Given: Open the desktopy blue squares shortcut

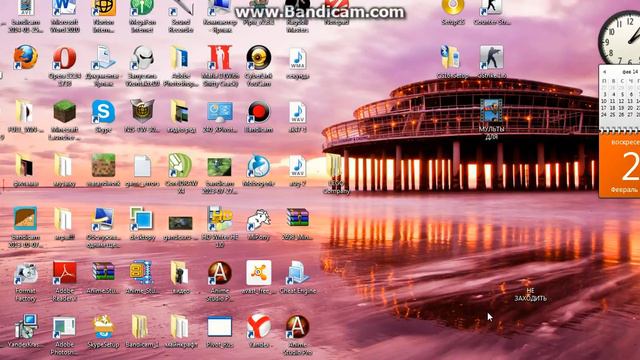Looking at the screenshot, I should 142,219.
